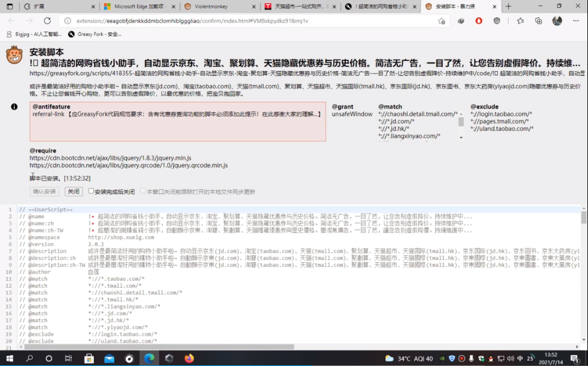Click the jquery.min.js require URL

(110, 158)
